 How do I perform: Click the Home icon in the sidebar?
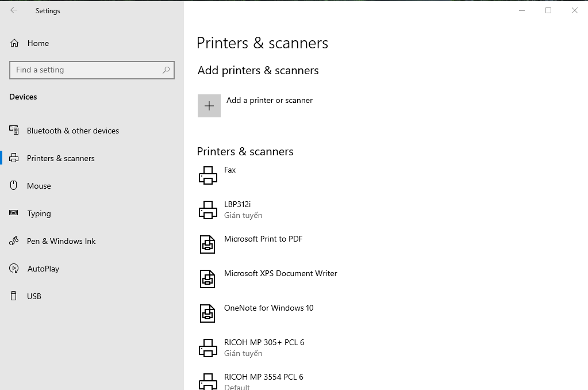(x=14, y=43)
